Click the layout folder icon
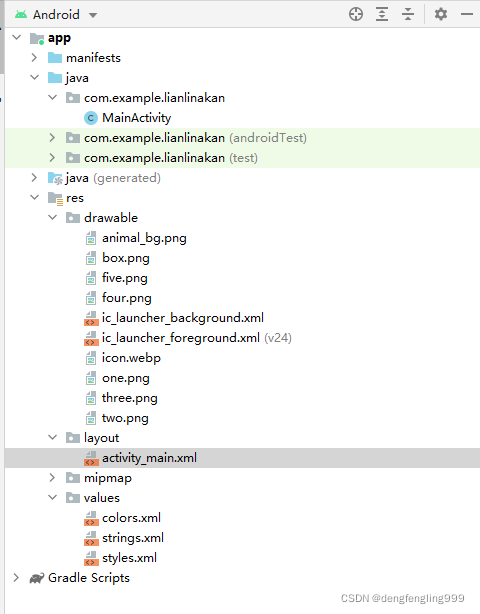The image size is (480, 614). 73,438
